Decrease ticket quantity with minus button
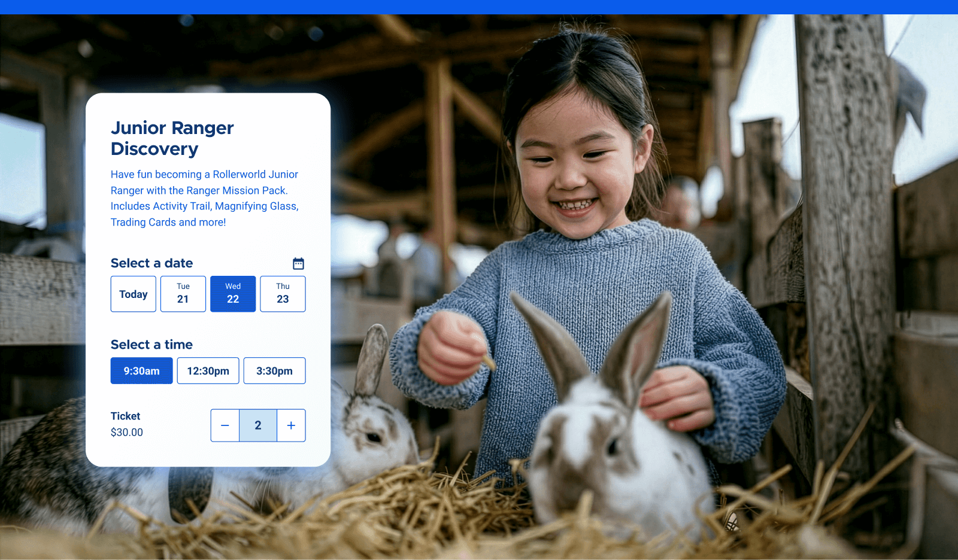958x560 pixels. (x=225, y=425)
